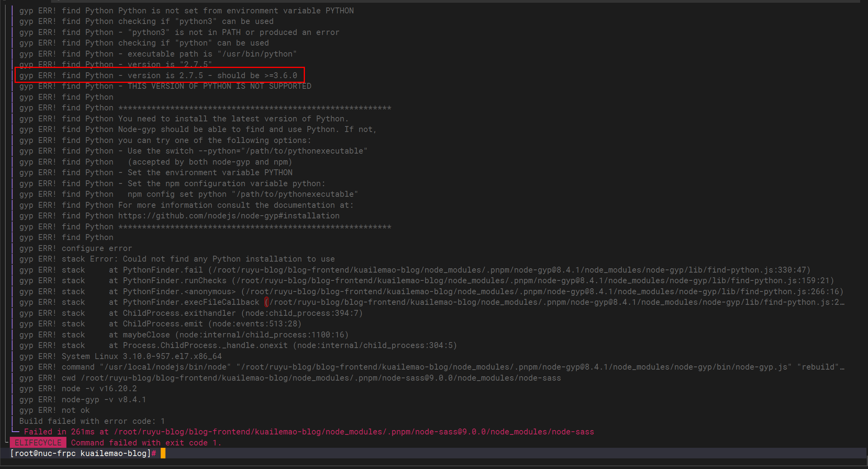Click 'Process.ChildProcess._handle.onexit' stack line
This screenshot has width=868, height=469.
point(238,345)
